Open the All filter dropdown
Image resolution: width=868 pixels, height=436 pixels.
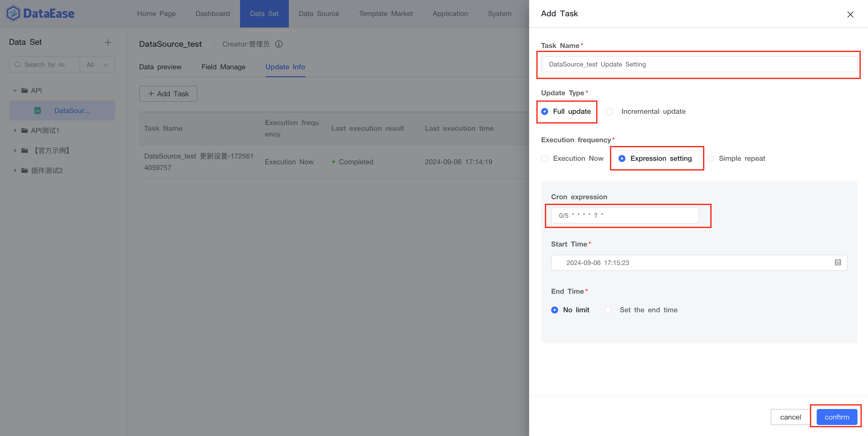click(97, 65)
